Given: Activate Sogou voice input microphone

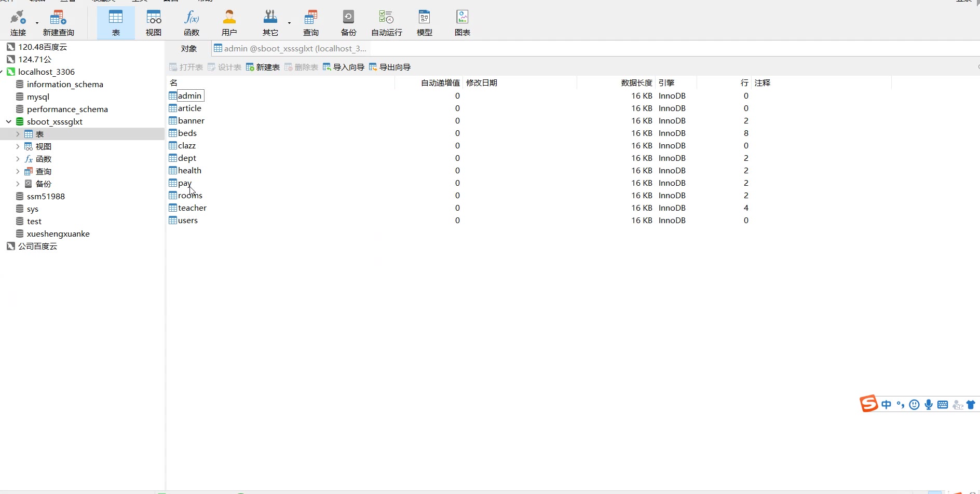Looking at the screenshot, I should 929,405.
